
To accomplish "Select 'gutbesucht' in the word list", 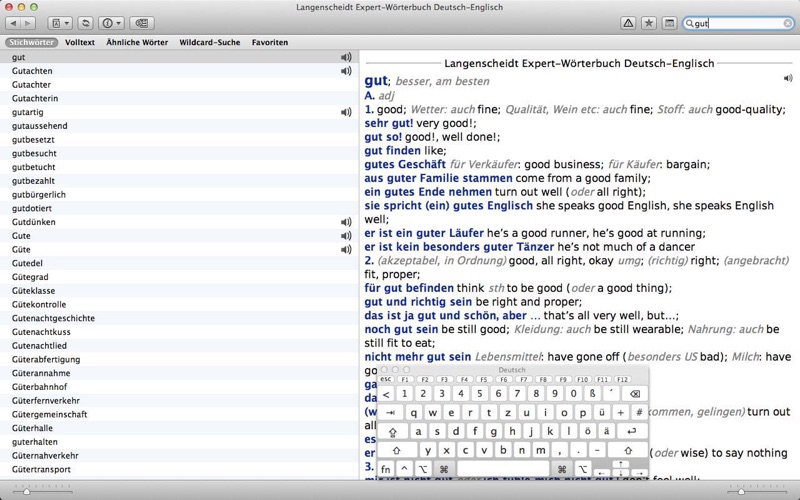I will 179,154.
